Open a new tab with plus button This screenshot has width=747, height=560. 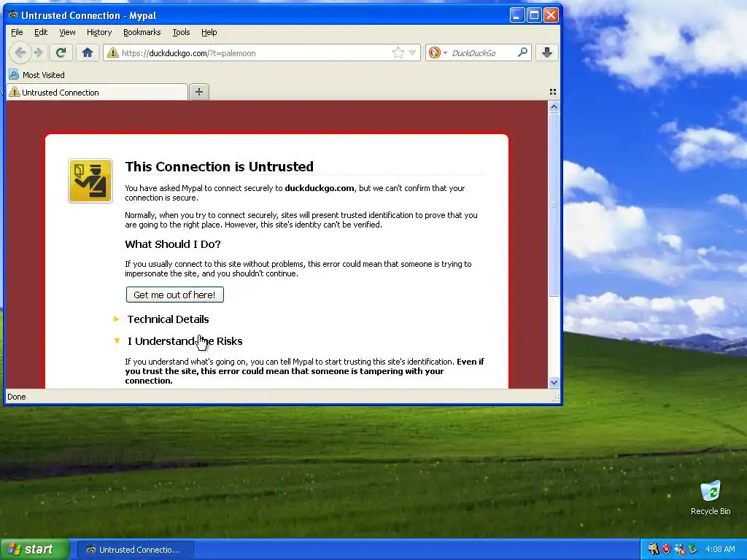click(x=199, y=92)
